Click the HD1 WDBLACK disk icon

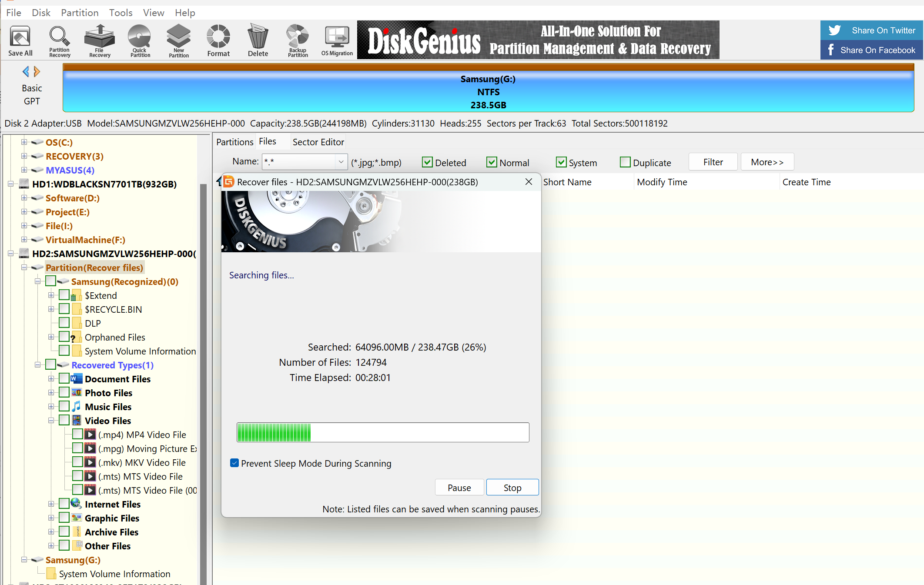click(x=24, y=184)
